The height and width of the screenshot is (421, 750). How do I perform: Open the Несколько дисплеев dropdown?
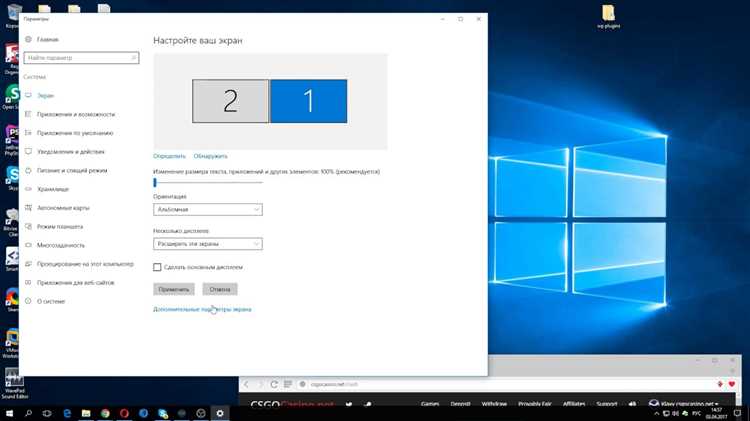click(208, 244)
